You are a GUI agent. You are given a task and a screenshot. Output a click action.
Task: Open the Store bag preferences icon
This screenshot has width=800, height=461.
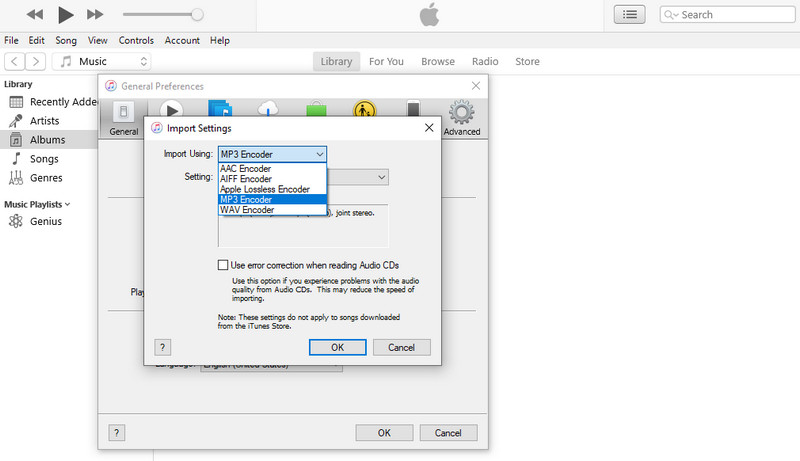tap(316, 108)
